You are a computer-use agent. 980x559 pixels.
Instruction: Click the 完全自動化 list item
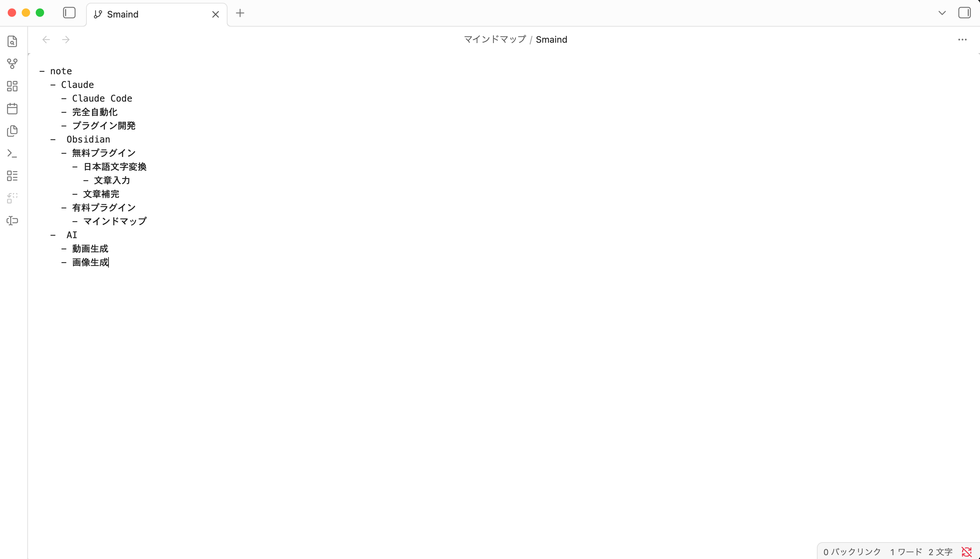[x=95, y=112]
